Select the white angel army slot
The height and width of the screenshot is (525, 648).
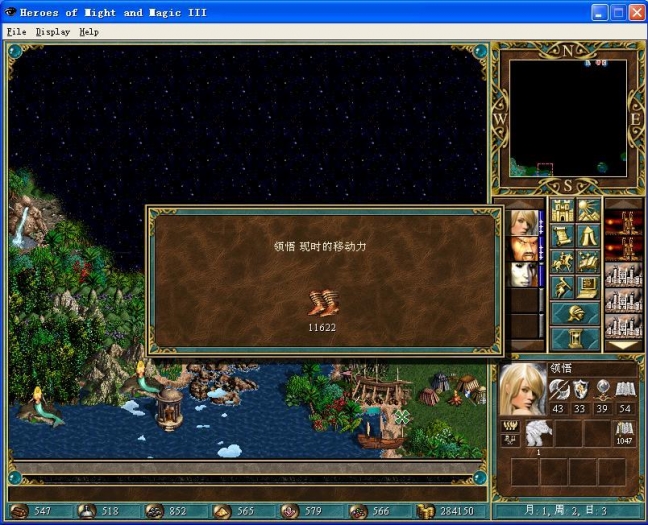point(538,434)
